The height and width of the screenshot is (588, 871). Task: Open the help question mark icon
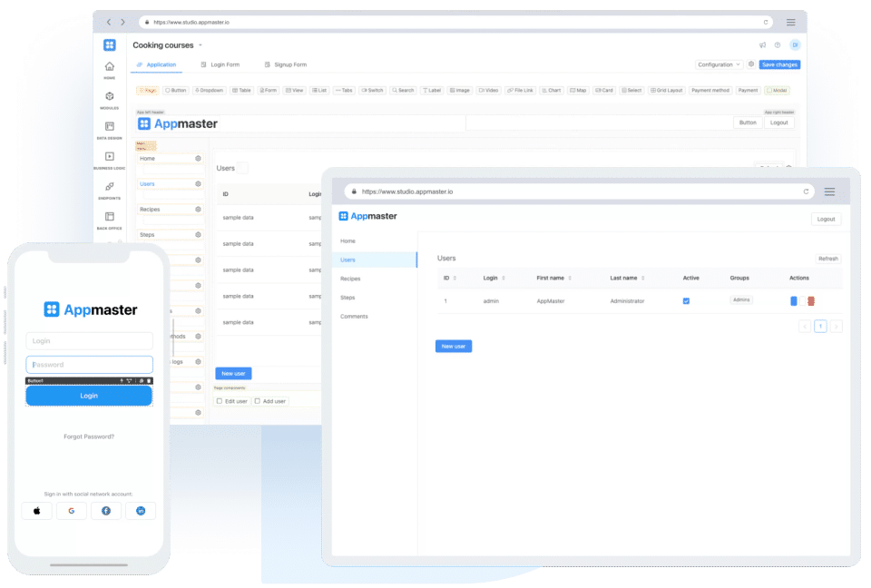coord(778,45)
